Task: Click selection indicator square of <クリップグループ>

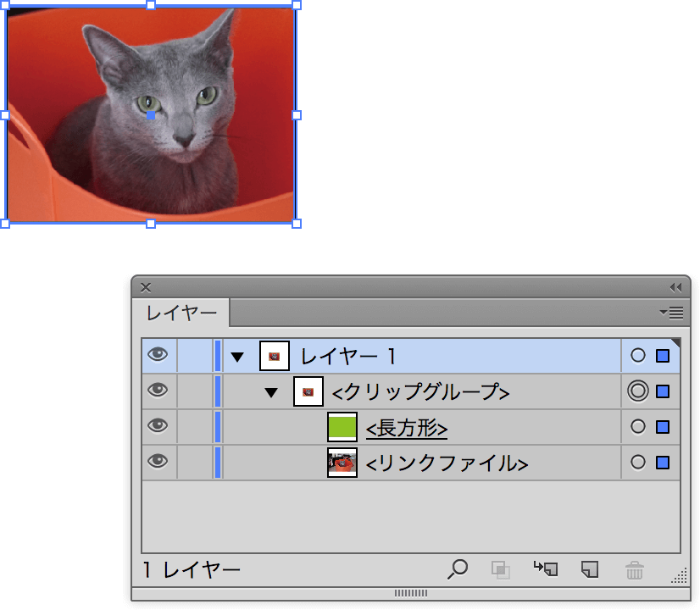Action: [x=663, y=391]
